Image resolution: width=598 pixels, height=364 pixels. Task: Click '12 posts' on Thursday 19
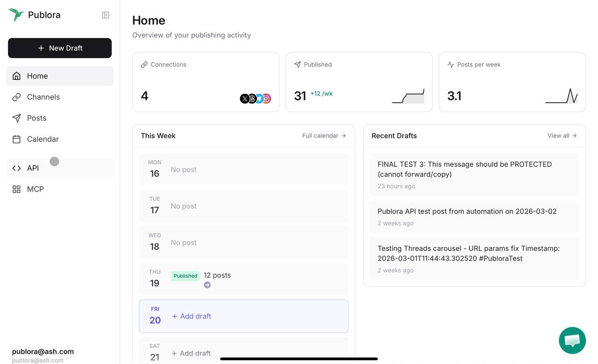click(217, 275)
